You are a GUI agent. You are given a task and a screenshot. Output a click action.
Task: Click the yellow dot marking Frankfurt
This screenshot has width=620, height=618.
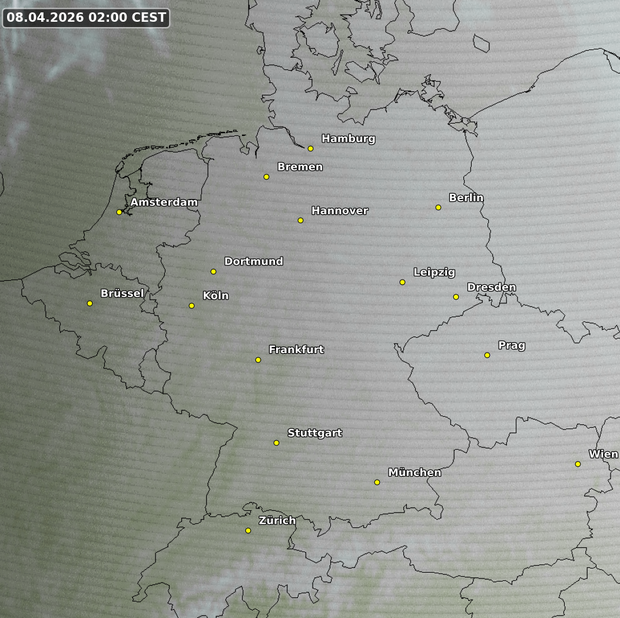click(x=258, y=359)
